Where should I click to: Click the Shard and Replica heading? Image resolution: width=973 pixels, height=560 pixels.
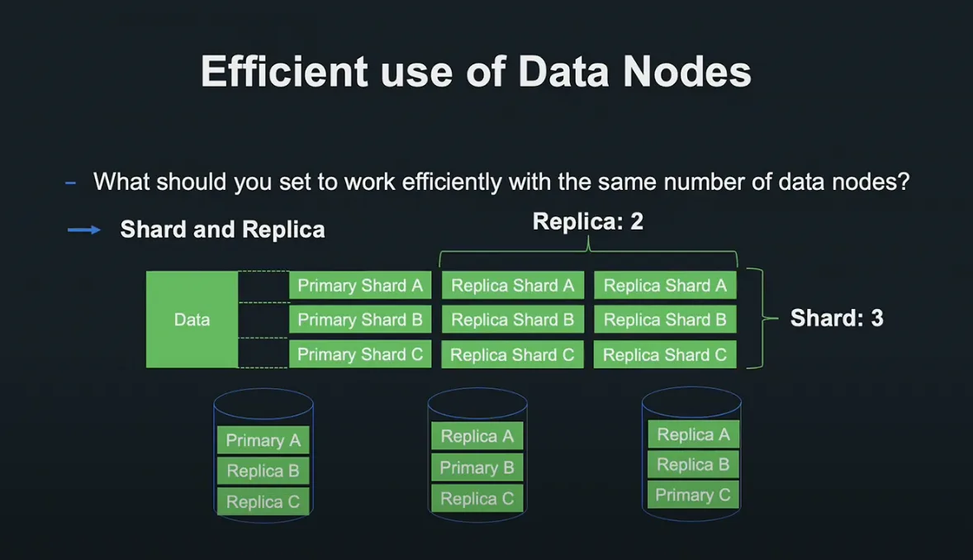click(222, 229)
